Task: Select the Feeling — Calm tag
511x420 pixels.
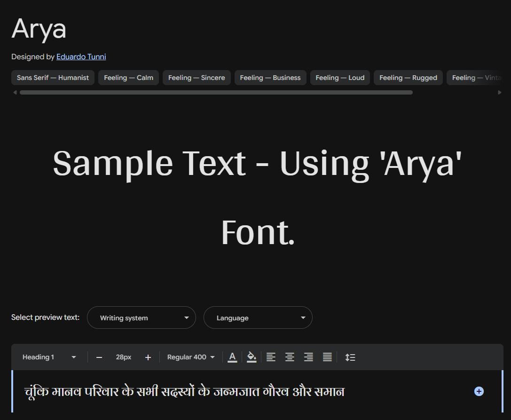Action: coord(128,78)
